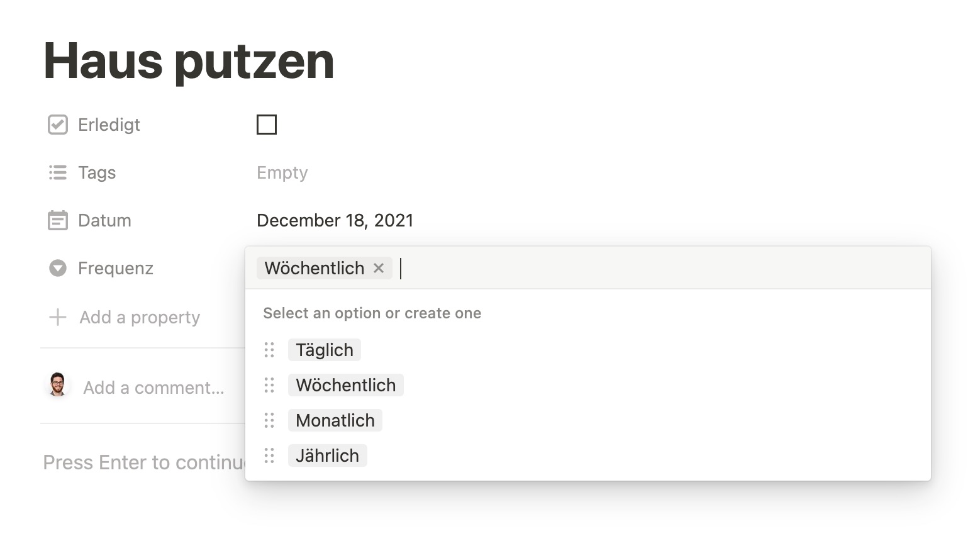Click the plus icon to add property
980x536 pixels.
click(58, 317)
